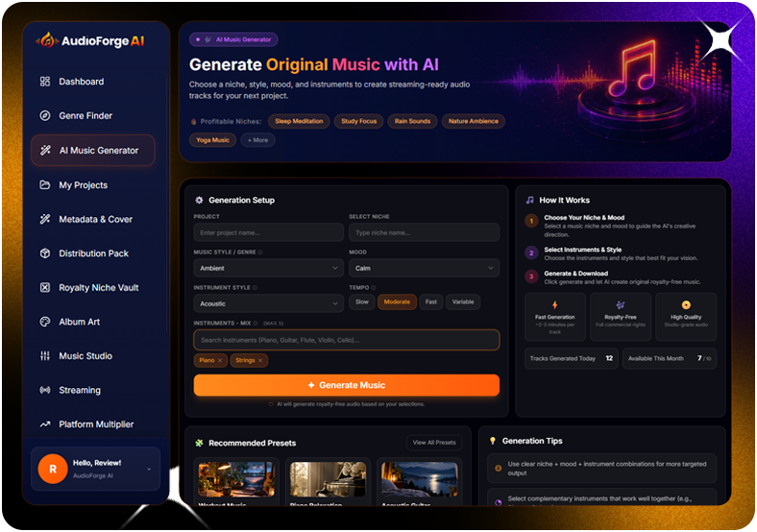Click the How It Works music note icon
The width and height of the screenshot is (757, 532).
[x=530, y=200]
